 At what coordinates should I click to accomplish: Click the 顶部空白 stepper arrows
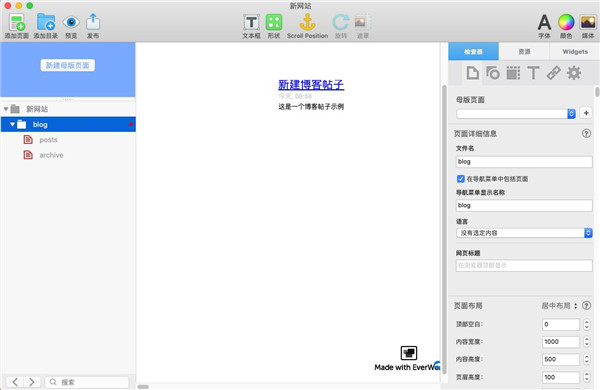click(x=587, y=324)
